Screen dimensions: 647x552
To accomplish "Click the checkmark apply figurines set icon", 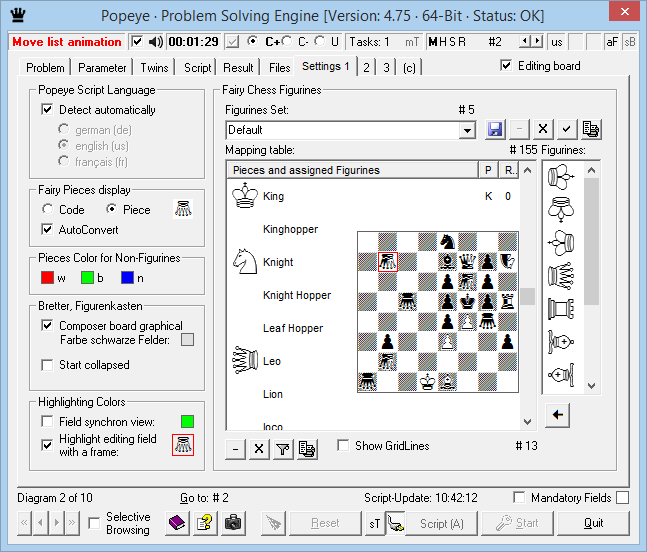I will click(567, 130).
